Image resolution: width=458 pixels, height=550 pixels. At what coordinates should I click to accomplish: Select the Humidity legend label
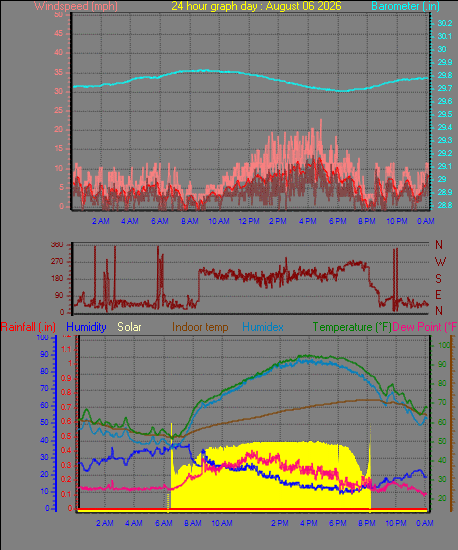coord(86,327)
